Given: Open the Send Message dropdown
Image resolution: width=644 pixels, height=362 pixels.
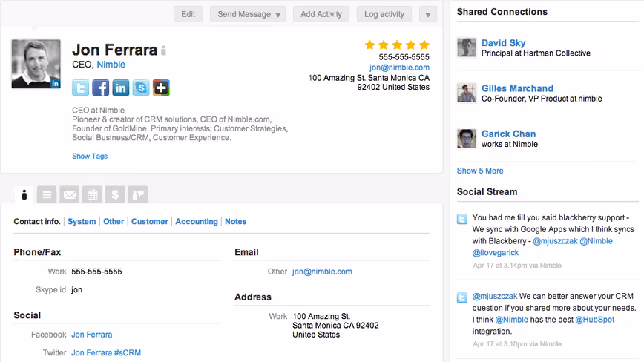Looking at the screenshot, I should click(248, 14).
